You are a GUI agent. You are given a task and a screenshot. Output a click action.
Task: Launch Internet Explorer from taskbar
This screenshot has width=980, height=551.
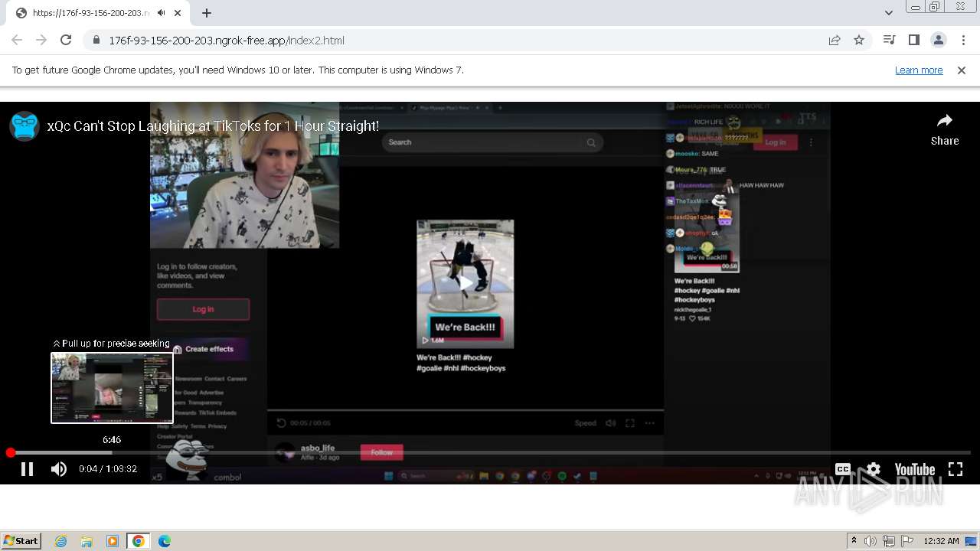tap(60, 541)
